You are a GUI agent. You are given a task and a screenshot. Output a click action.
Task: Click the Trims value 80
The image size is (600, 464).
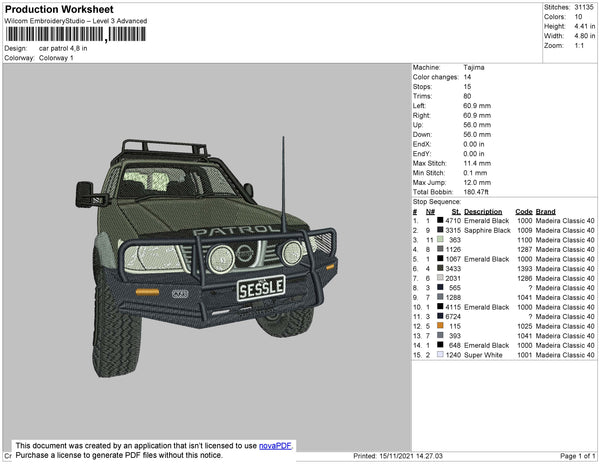pyautogui.click(x=467, y=96)
